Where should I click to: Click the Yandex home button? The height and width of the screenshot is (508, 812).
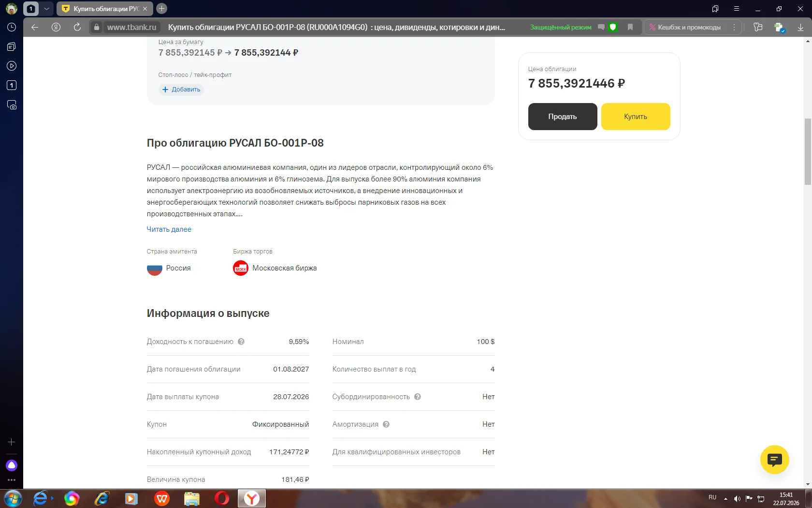pos(56,27)
